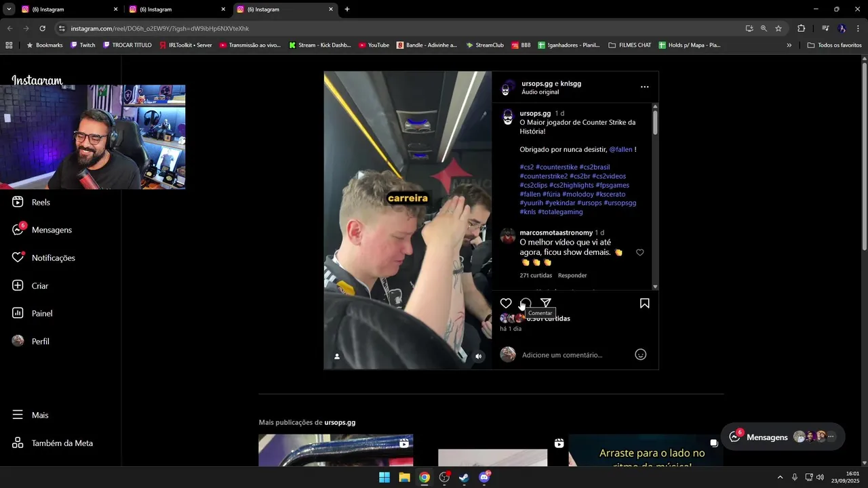The image size is (868, 488).
Task: Like the reel with heart icon
Action: [506, 303]
